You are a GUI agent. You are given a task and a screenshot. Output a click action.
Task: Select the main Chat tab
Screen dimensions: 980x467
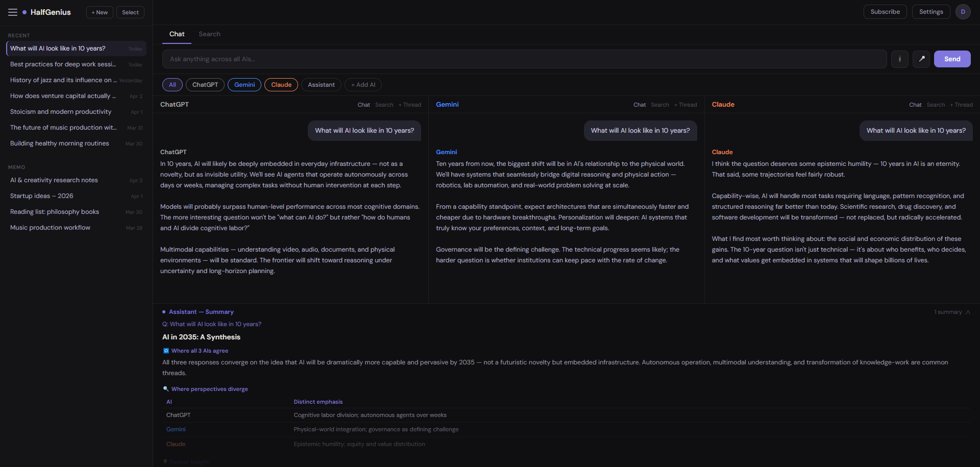pyautogui.click(x=177, y=34)
